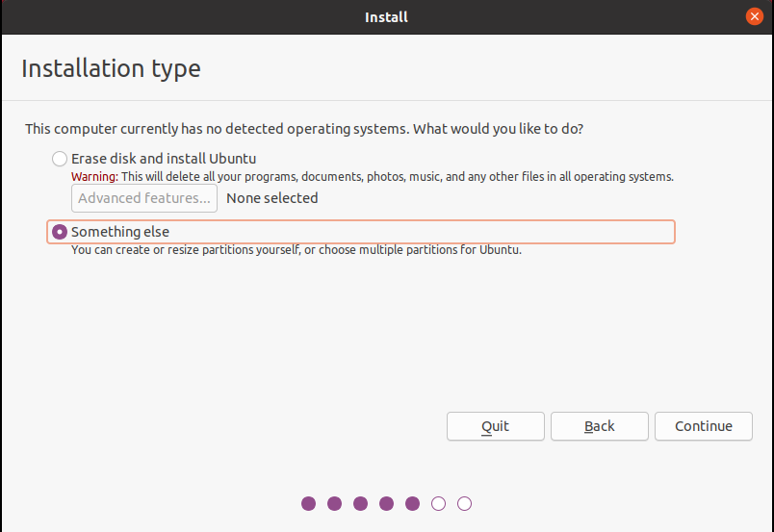Click the third filled progress dot
774x532 pixels.
361,503
